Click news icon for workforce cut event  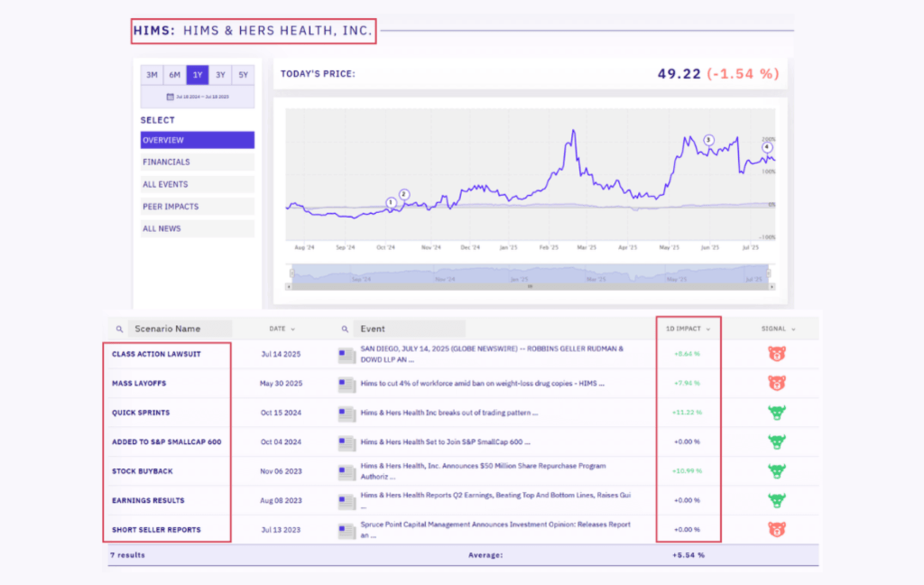pyautogui.click(x=346, y=384)
